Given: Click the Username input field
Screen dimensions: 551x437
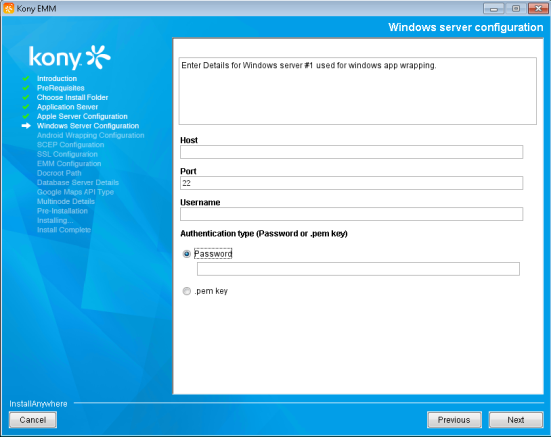Looking at the screenshot, I should 351,214.
